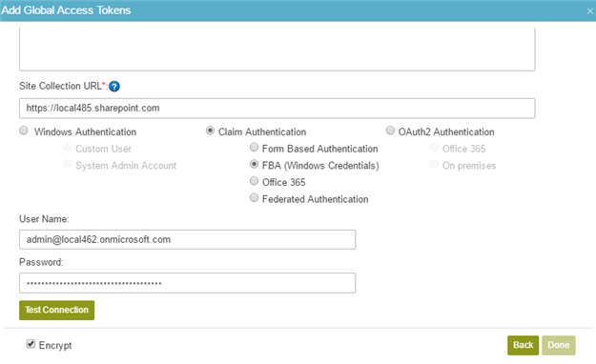The image size is (596, 364).
Task: Toggle the Encrypt checkbox
Action: [31, 344]
